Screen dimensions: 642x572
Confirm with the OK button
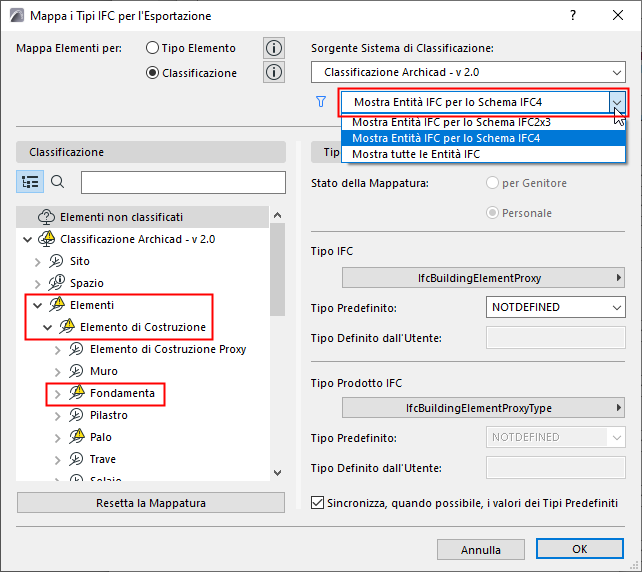coord(580,549)
